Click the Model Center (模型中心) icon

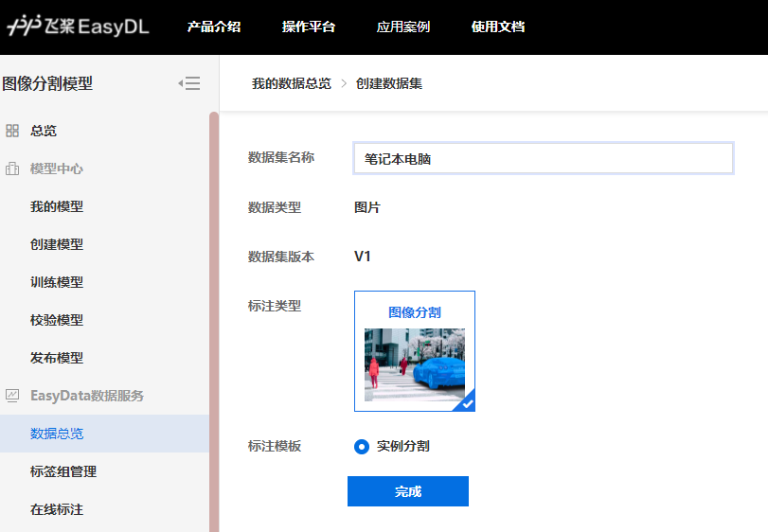[12, 168]
